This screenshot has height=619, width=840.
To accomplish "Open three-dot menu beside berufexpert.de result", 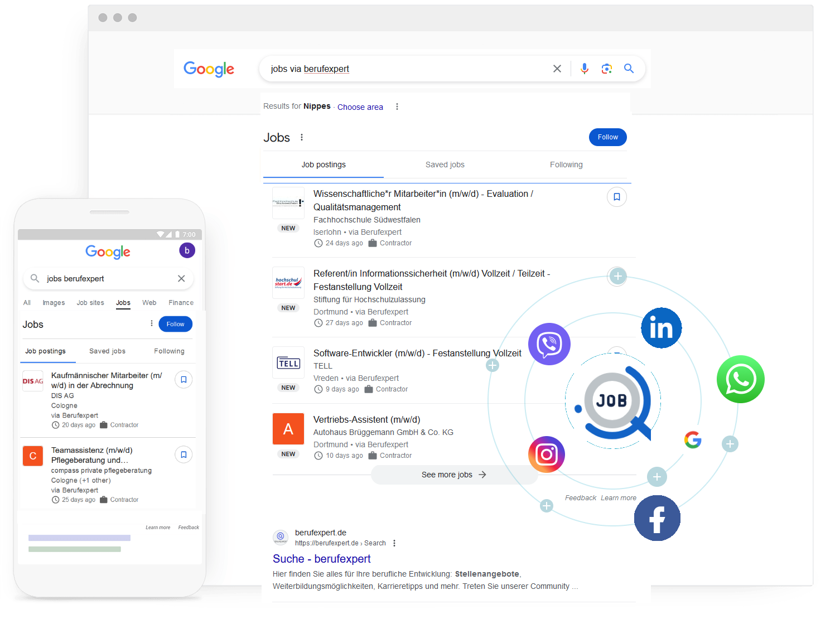I will pyautogui.click(x=394, y=543).
